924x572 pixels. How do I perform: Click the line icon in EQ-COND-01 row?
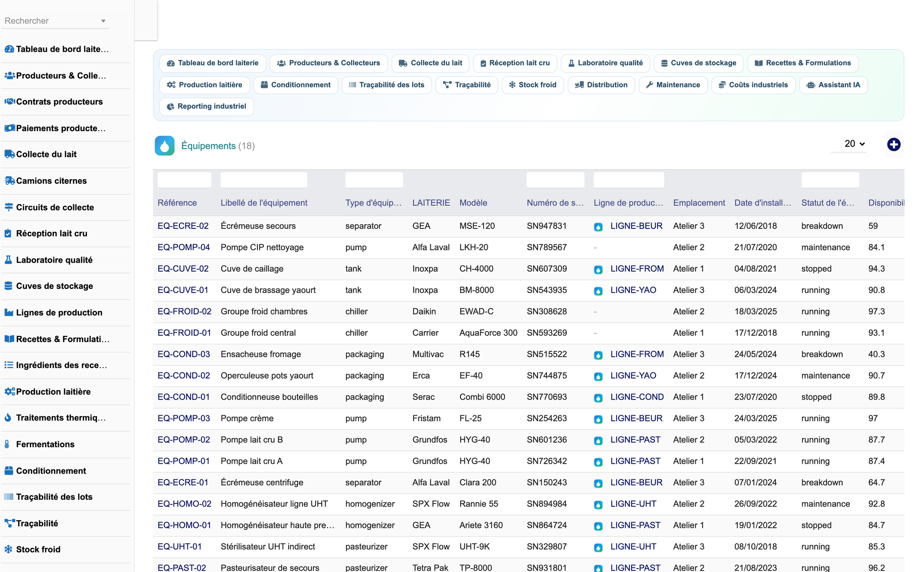click(598, 398)
